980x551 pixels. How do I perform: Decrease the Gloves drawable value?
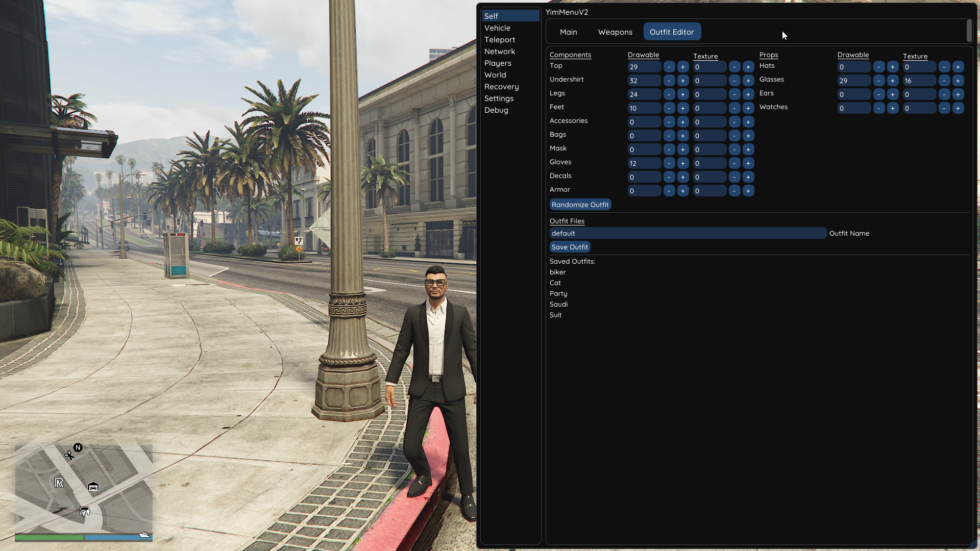tap(669, 163)
